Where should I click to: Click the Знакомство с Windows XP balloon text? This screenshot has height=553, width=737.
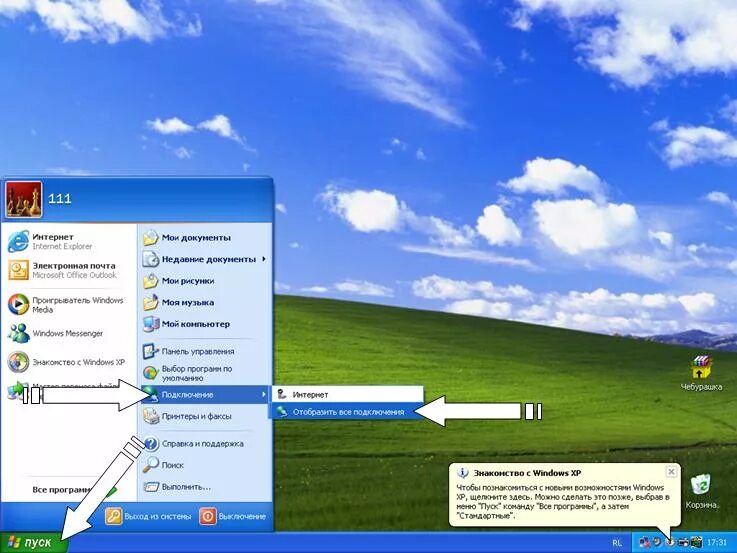pyautogui.click(x=563, y=501)
